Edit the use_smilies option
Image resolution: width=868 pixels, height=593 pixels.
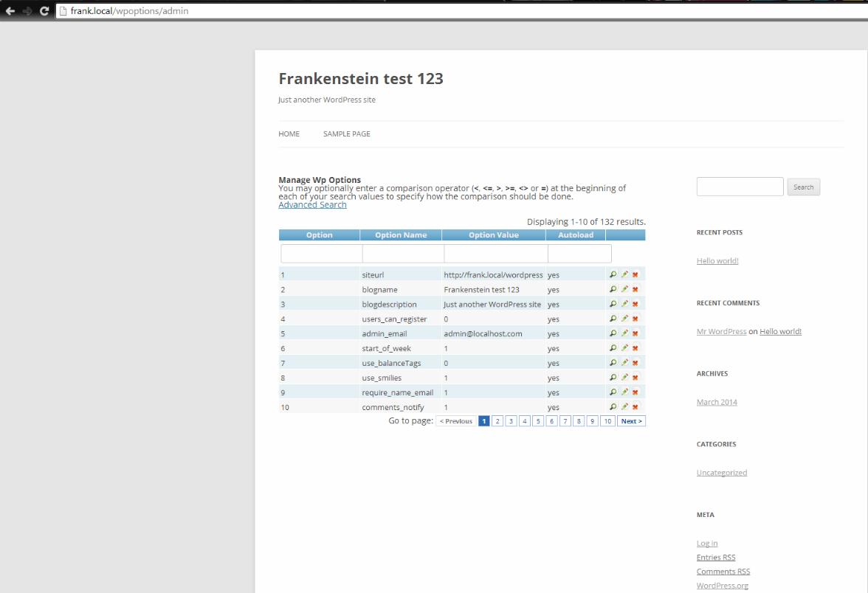(624, 377)
